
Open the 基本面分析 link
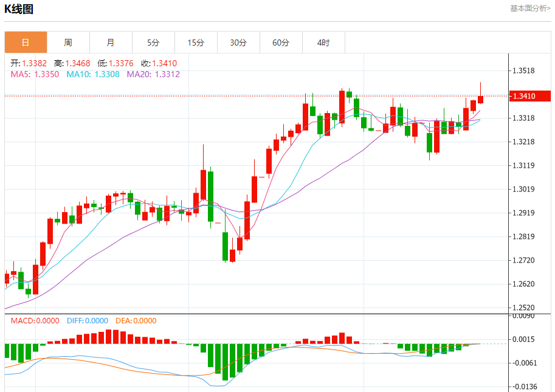pos(530,9)
